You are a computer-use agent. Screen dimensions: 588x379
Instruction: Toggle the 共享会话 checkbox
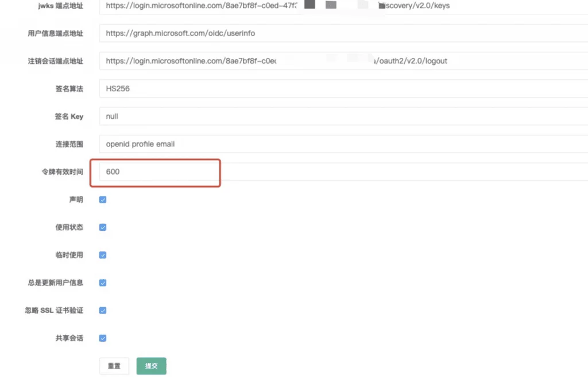[103, 338]
